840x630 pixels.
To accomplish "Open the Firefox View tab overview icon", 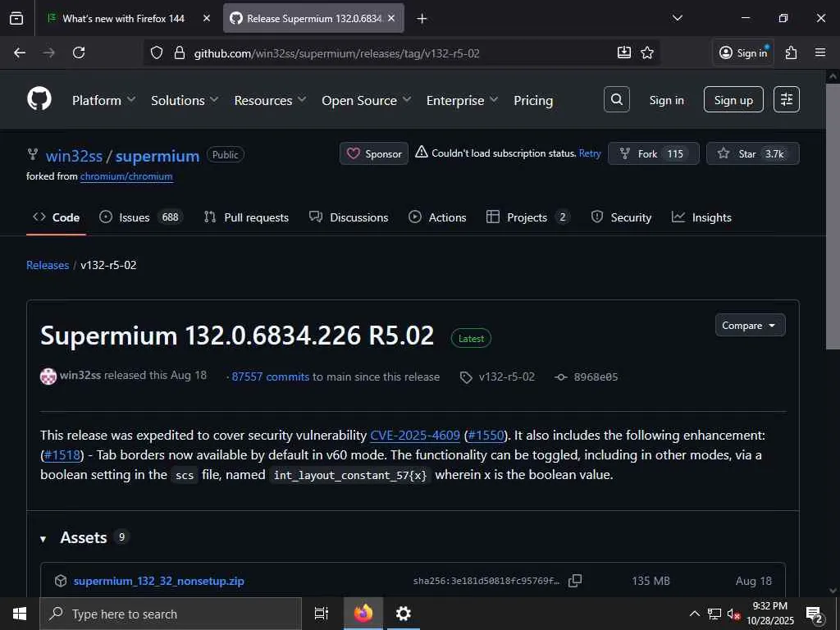I will tap(16, 18).
